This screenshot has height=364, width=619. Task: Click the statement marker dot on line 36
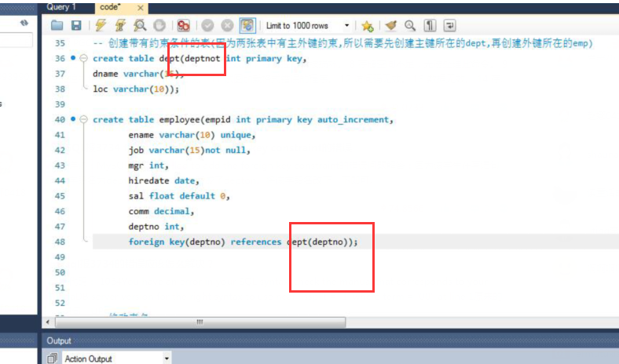[73, 57]
